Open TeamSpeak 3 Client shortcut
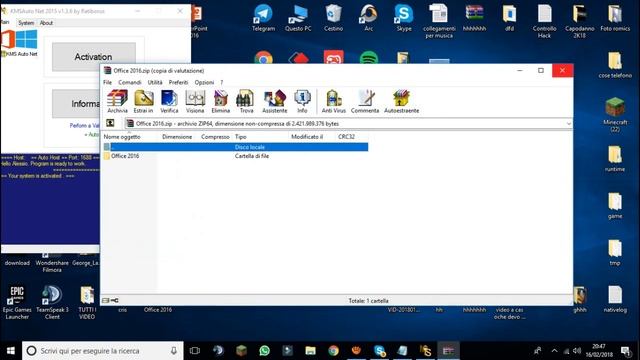Screen dimensions: 640x360 pos(52,302)
